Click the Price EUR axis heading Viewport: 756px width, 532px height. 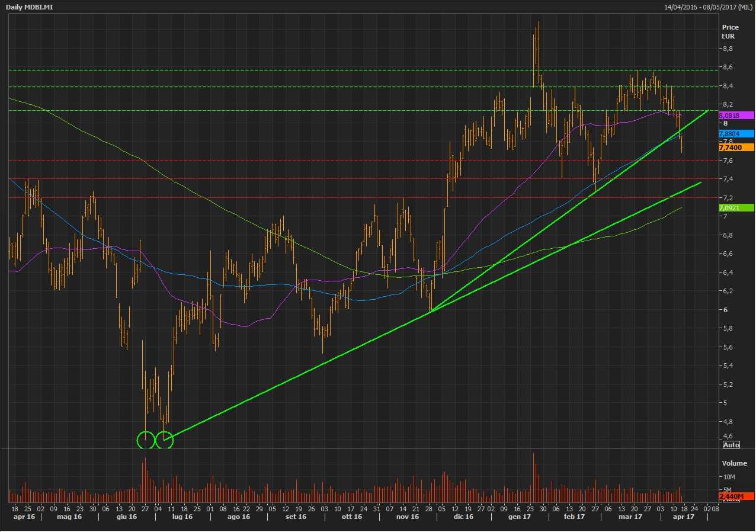coord(730,31)
